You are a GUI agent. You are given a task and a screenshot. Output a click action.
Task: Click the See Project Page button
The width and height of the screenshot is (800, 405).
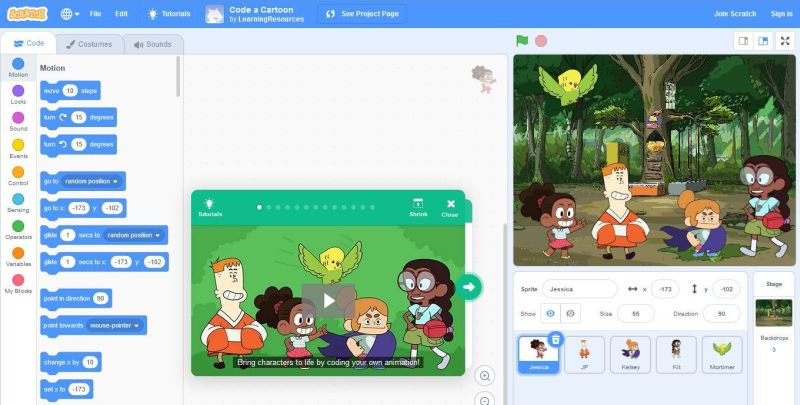(362, 14)
